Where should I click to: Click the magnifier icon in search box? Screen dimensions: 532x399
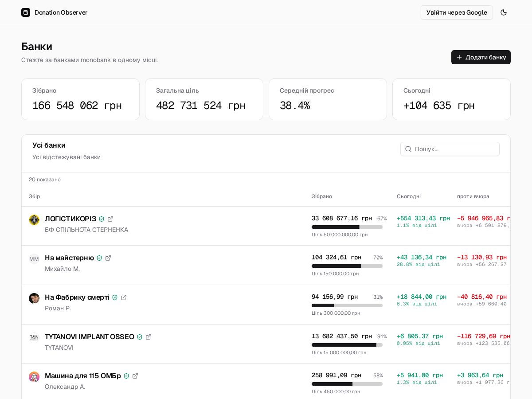click(x=408, y=149)
